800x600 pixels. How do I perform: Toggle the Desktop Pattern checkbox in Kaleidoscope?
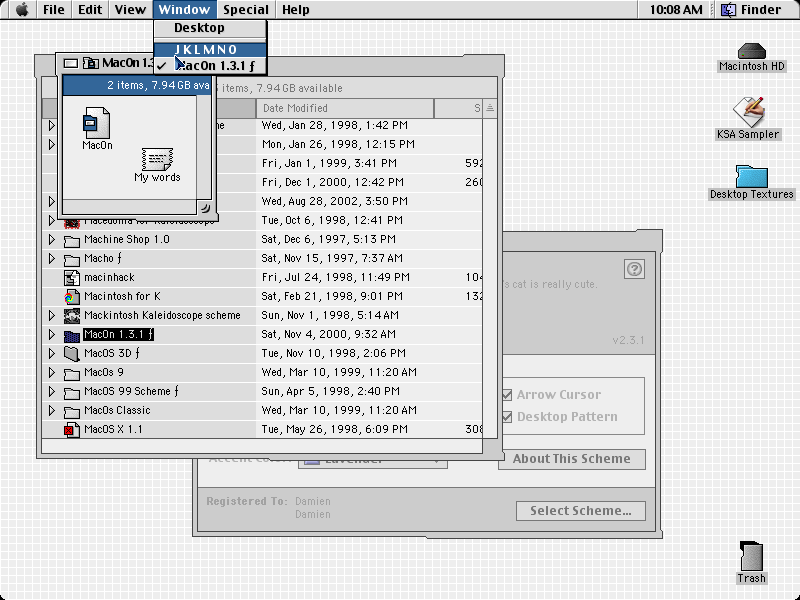507,417
